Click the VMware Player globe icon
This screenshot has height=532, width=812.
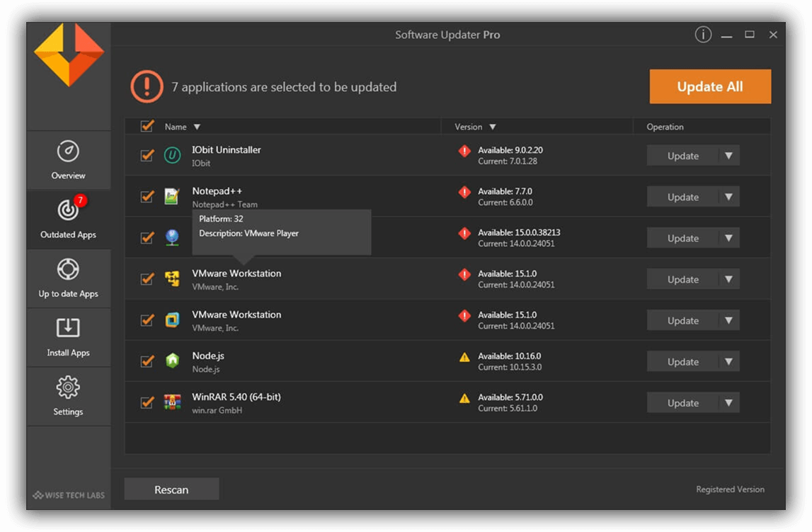coord(173,238)
